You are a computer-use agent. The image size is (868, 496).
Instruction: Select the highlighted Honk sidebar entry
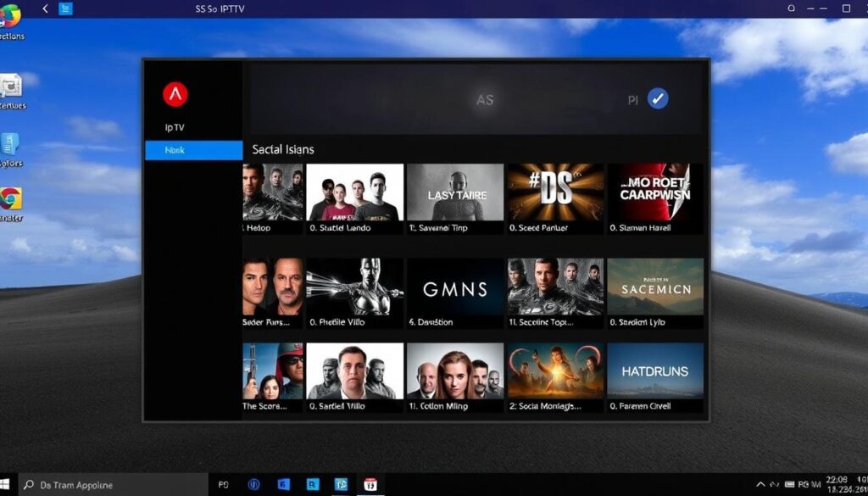click(193, 149)
